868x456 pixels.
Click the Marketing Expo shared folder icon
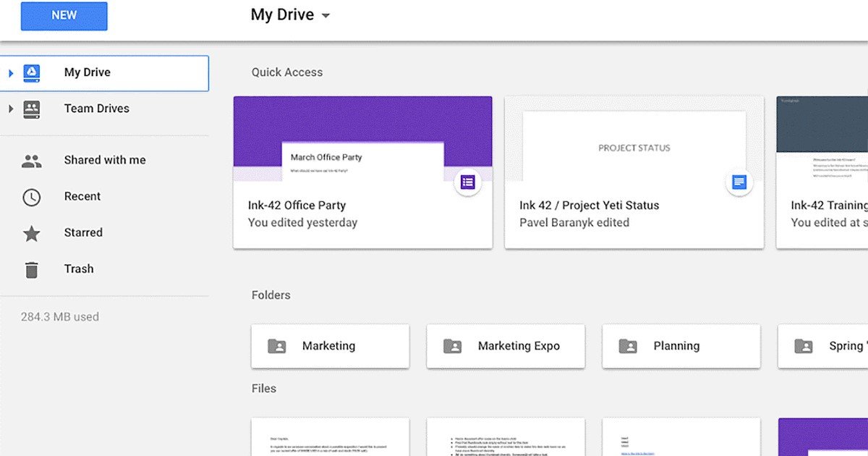coord(453,346)
